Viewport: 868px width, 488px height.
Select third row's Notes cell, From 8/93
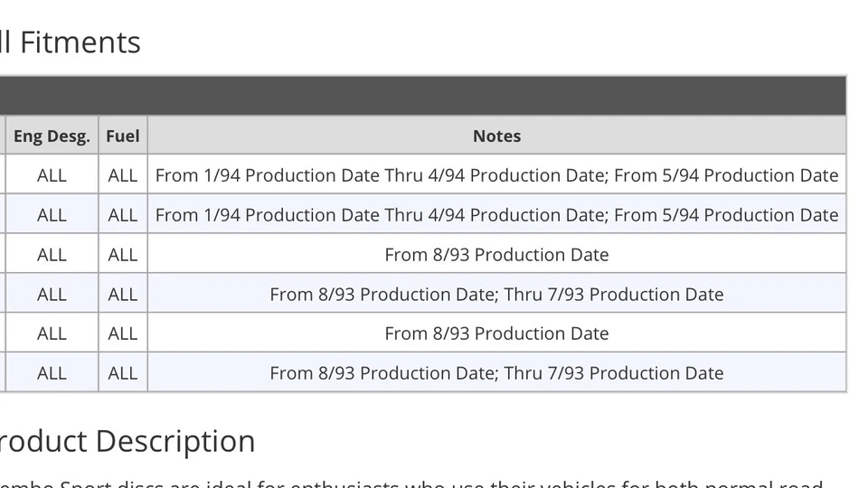pyautogui.click(x=496, y=255)
